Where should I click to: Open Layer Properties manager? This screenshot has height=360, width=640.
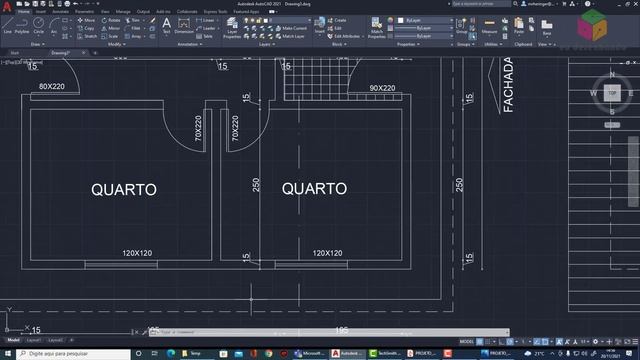click(232, 28)
